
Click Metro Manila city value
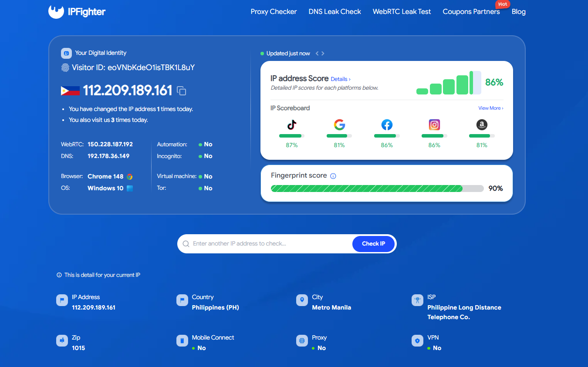click(331, 307)
